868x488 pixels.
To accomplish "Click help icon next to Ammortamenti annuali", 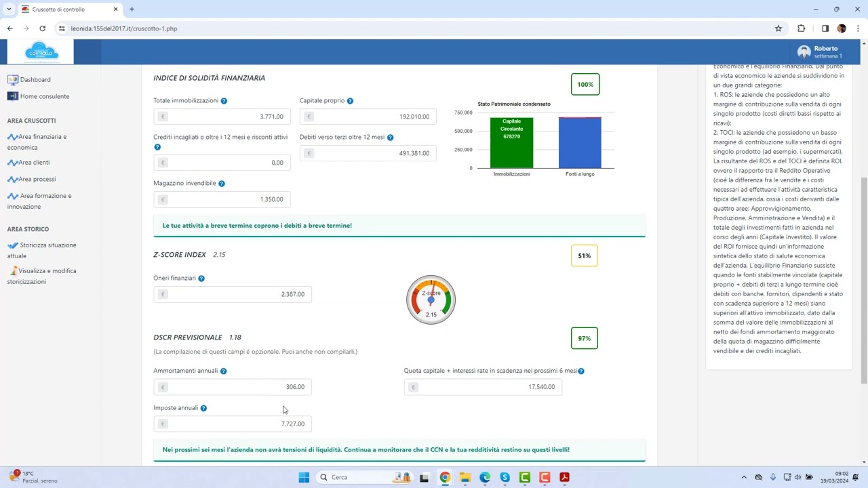I will pos(223,371).
